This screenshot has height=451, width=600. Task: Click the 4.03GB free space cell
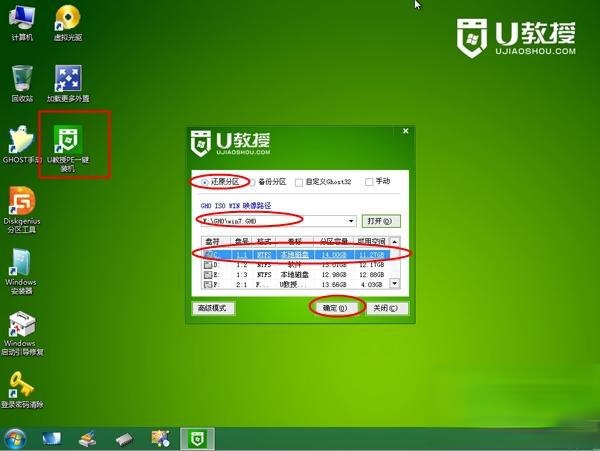372,285
